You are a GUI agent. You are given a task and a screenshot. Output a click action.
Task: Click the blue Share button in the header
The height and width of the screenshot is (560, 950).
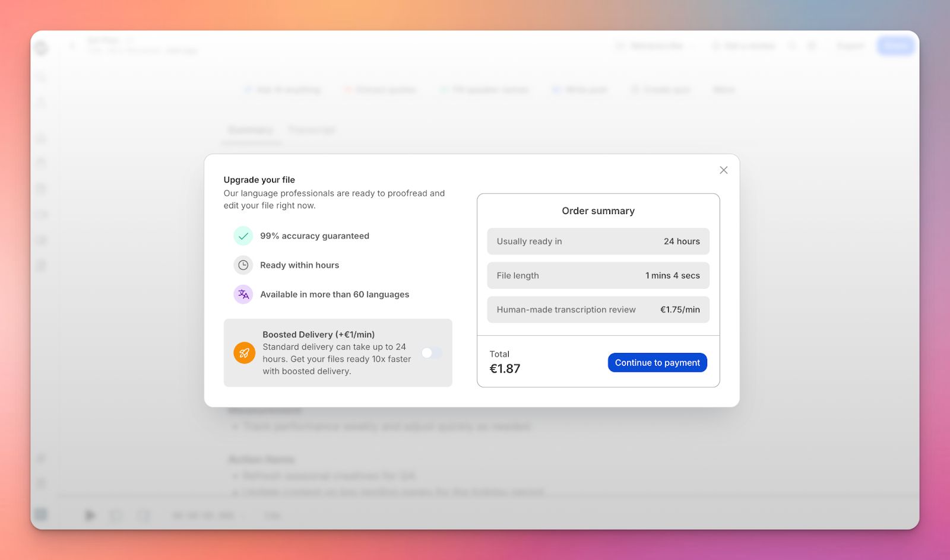(x=895, y=46)
